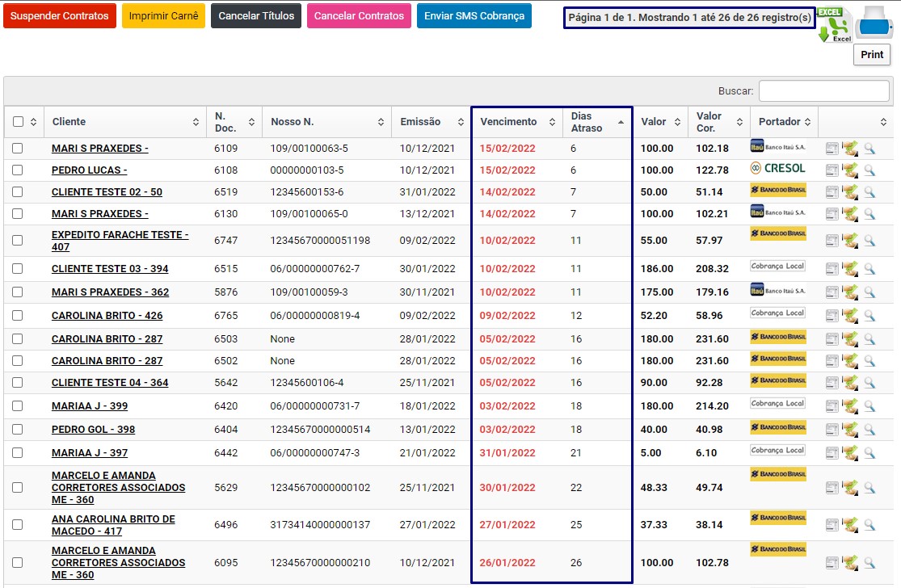Click the yellow Imprimir Carnê button
This screenshot has width=901, height=588.
pos(163,16)
